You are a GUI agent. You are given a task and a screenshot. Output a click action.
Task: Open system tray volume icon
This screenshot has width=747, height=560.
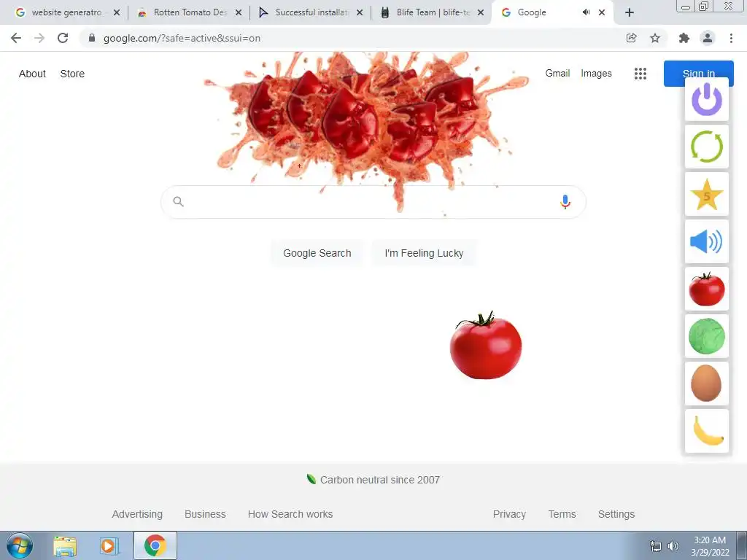(673, 546)
